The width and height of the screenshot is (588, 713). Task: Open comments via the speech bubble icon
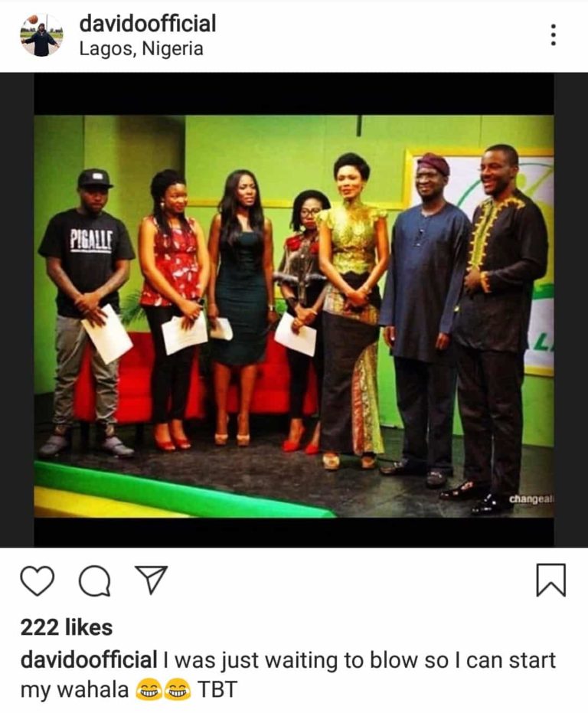(x=95, y=581)
